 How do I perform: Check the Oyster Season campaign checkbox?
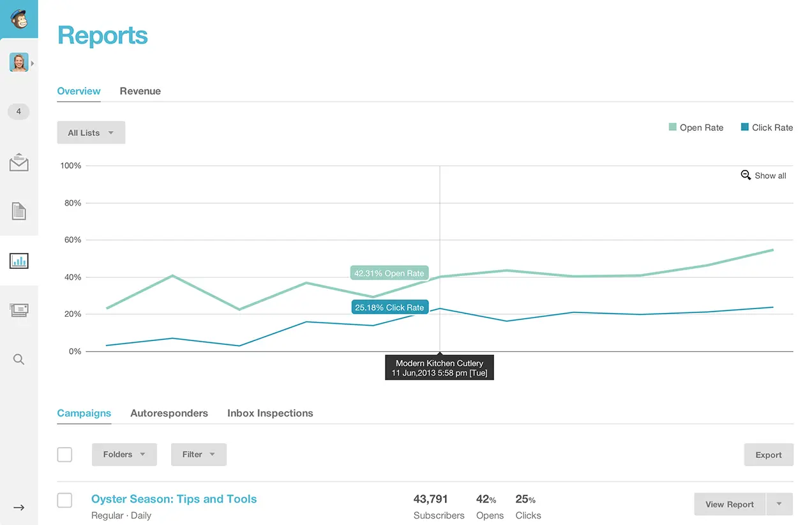point(64,500)
